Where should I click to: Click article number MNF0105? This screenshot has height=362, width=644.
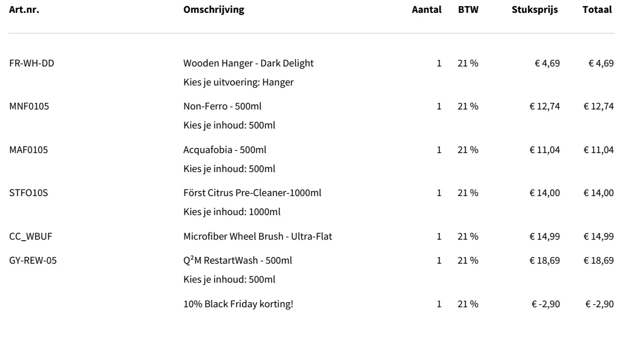point(29,106)
